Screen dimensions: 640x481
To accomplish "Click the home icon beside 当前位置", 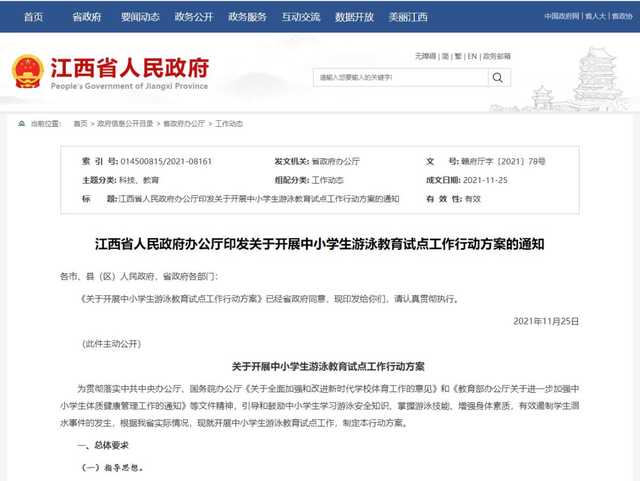I will [x=22, y=123].
